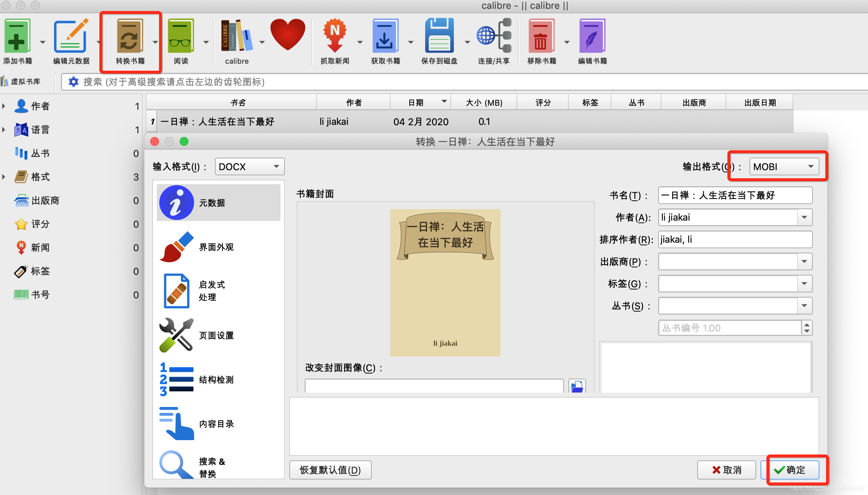Expand the series (丛书) dropdown arrow
868x495 pixels.
pos(805,306)
